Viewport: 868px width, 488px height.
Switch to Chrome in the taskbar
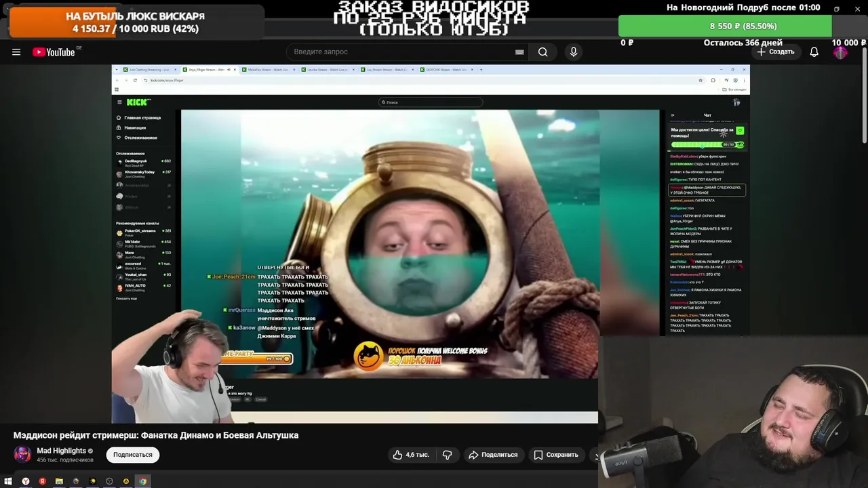pyautogui.click(x=142, y=481)
